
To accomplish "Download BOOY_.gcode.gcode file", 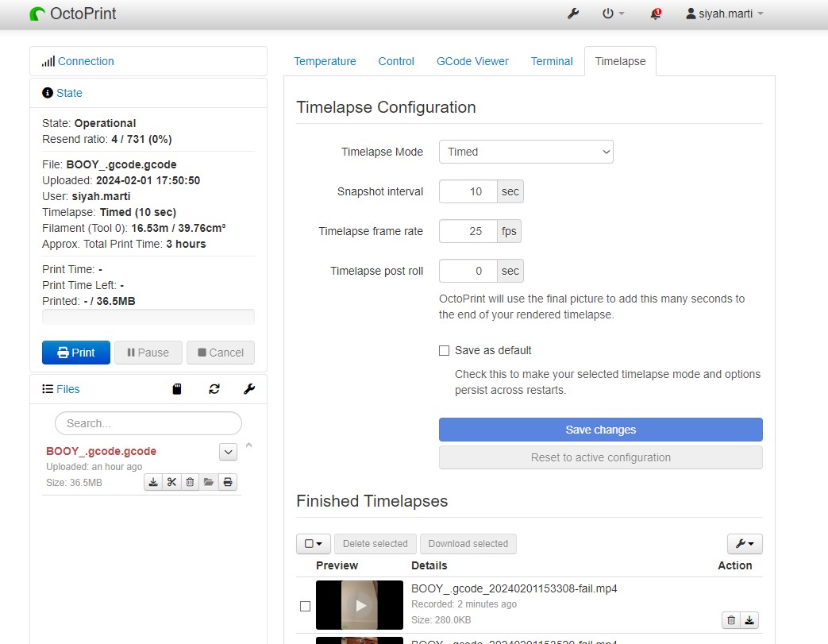I will point(153,482).
